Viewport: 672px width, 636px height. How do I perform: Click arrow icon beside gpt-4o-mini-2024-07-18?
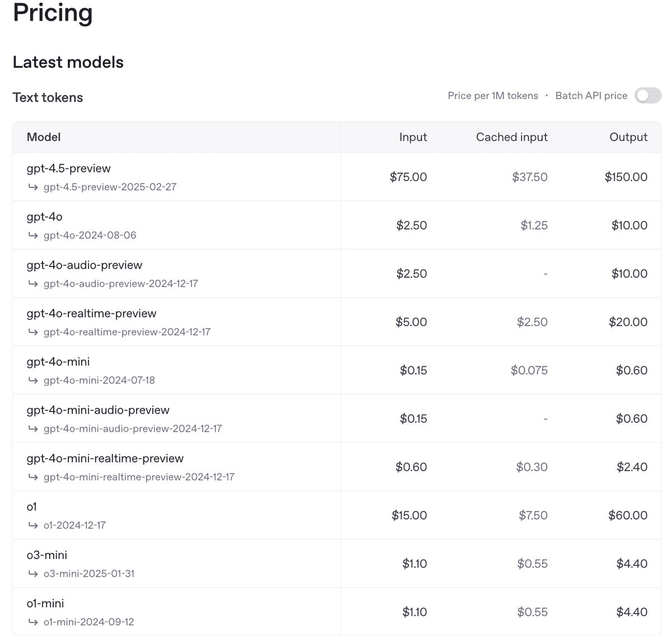coord(33,380)
